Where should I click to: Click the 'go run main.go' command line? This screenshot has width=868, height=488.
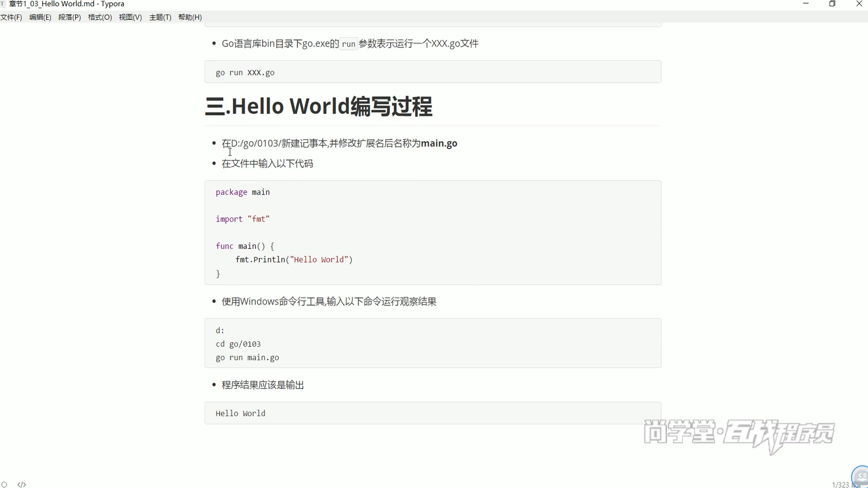tap(247, 358)
